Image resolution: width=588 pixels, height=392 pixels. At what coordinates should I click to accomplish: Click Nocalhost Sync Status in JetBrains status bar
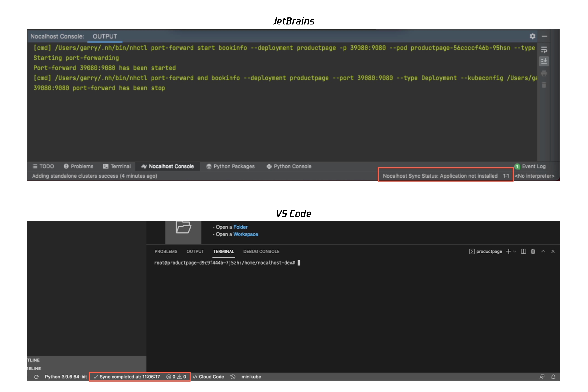(440, 176)
